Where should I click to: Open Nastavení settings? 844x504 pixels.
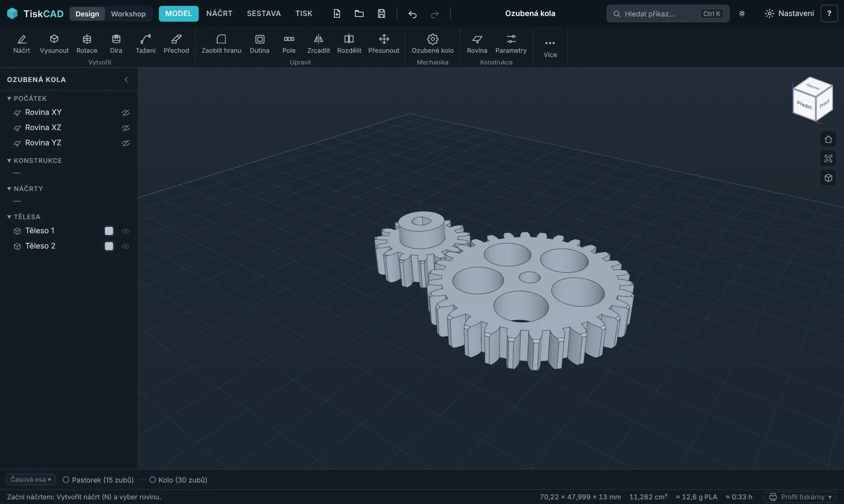(789, 14)
